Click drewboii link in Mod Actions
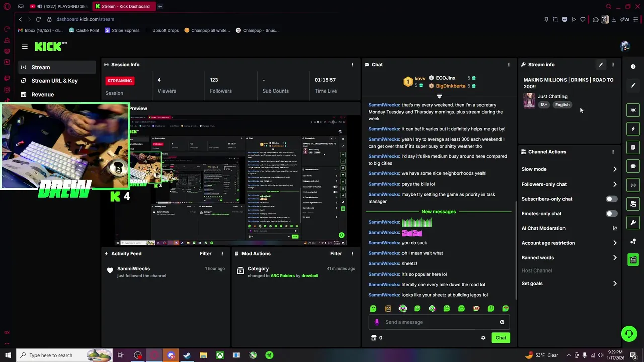This screenshot has height=362, width=644. (x=310, y=276)
